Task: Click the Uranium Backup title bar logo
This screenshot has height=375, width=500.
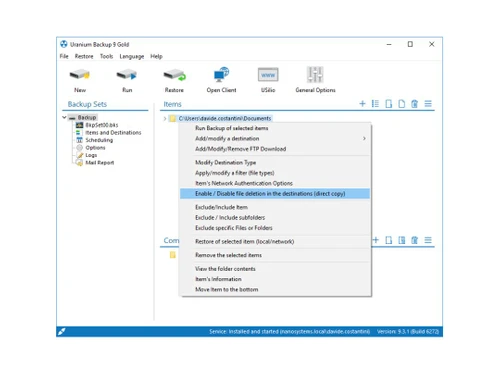Action: [x=64, y=44]
